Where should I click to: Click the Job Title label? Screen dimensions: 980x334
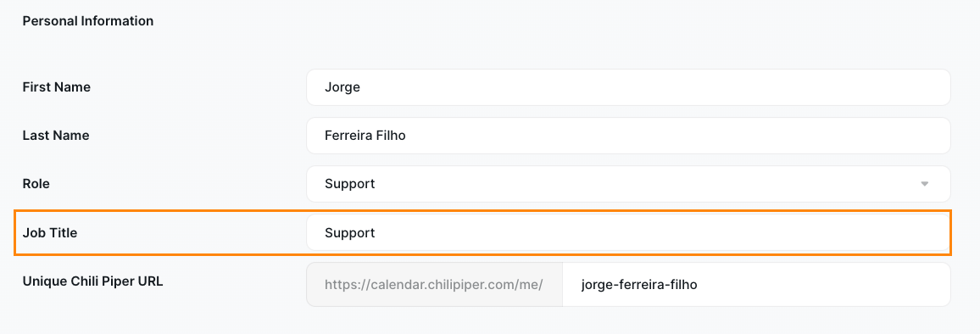(x=49, y=232)
